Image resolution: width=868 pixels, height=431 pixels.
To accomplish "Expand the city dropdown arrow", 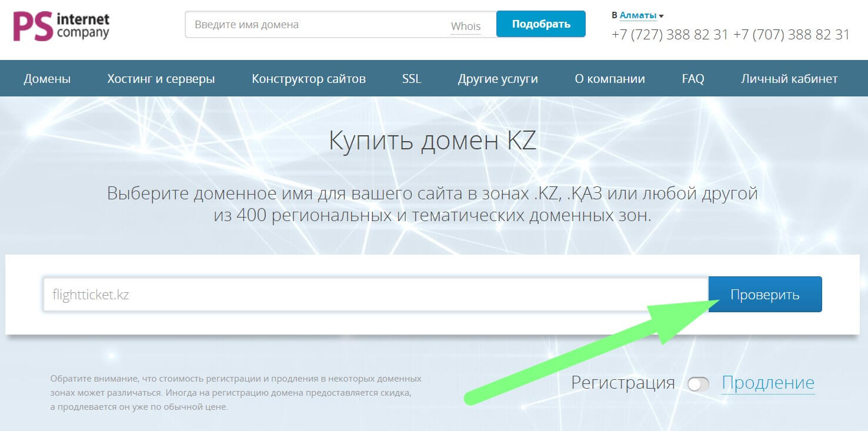I will pyautogui.click(x=661, y=15).
